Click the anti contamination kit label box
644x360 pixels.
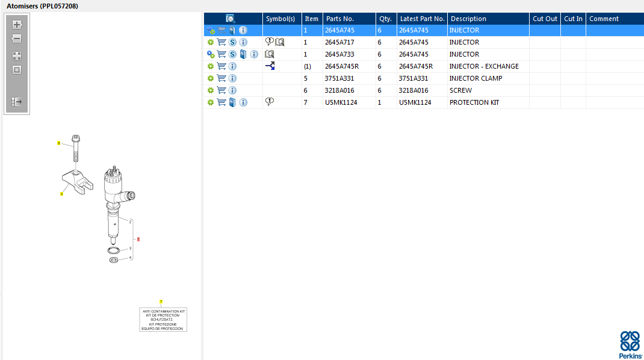[x=163, y=320]
